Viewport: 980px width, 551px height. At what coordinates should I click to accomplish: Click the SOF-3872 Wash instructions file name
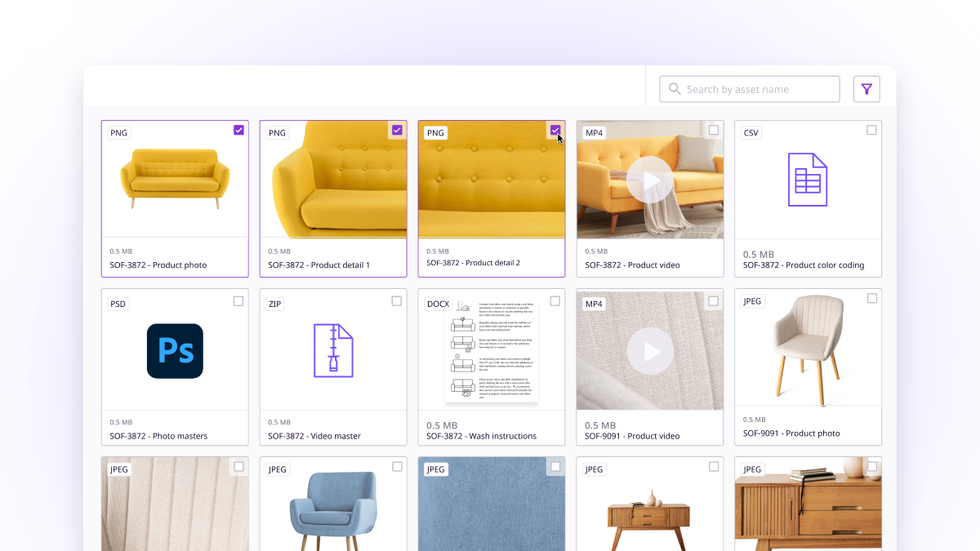click(480, 435)
